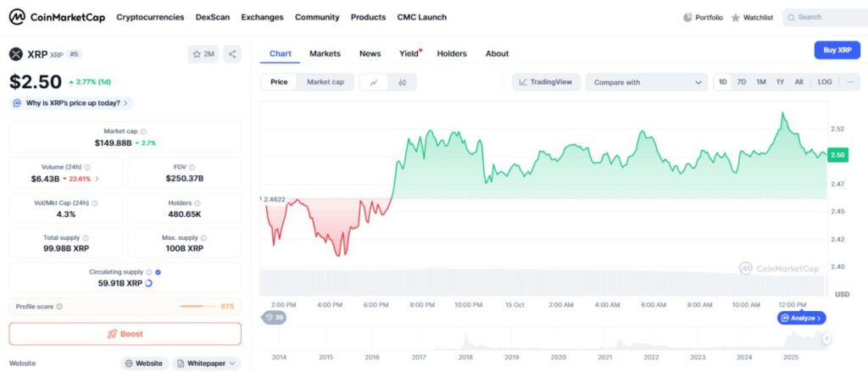Viewport: 868px width, 372px height.
Task: Click the Holders info icon
Action: (x=197, y=203)
